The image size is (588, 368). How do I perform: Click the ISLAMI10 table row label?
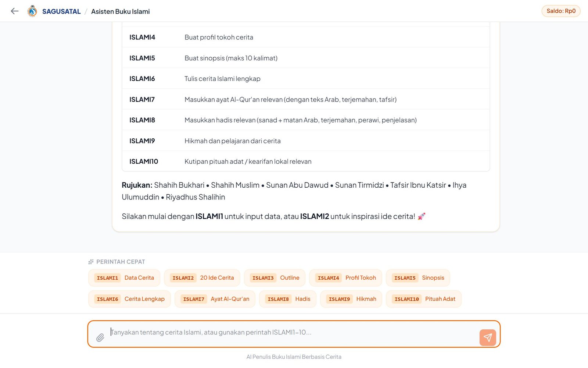144,162
